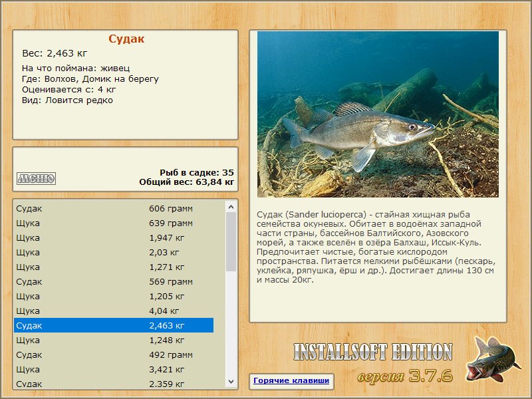The width and height of the screenshot is (532, 399).
Task: Click the fish list scrollbar thumb
Action: [231, 242]
